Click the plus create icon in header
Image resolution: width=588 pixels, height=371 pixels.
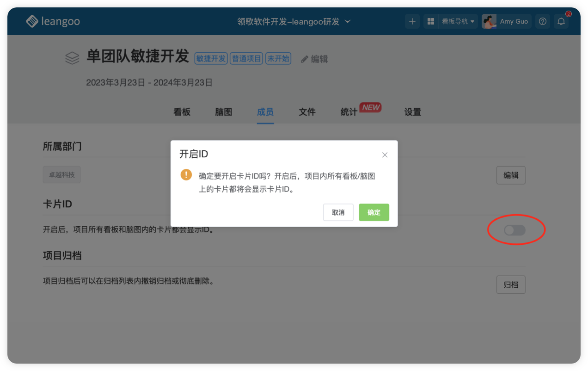click(412, 21)
